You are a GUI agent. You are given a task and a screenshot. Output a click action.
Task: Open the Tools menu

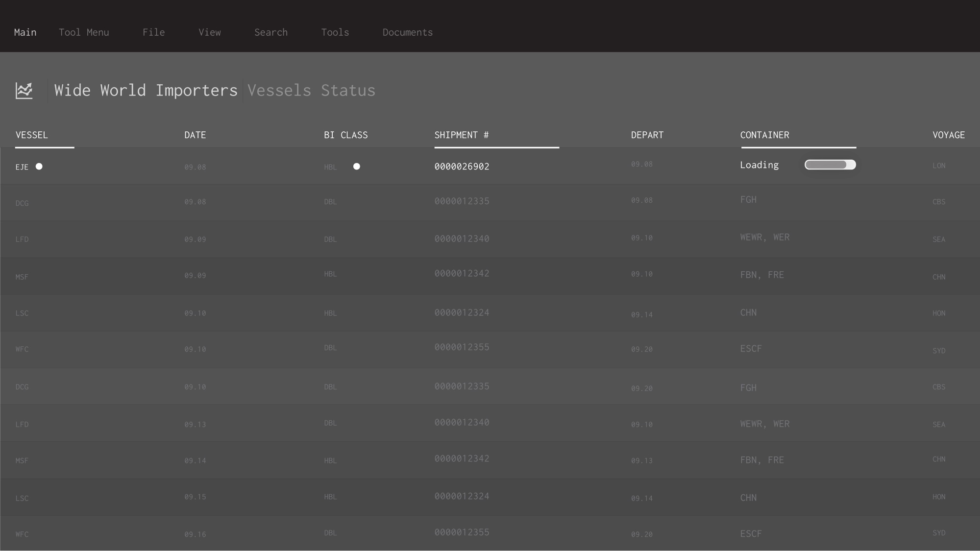[335, 32]
